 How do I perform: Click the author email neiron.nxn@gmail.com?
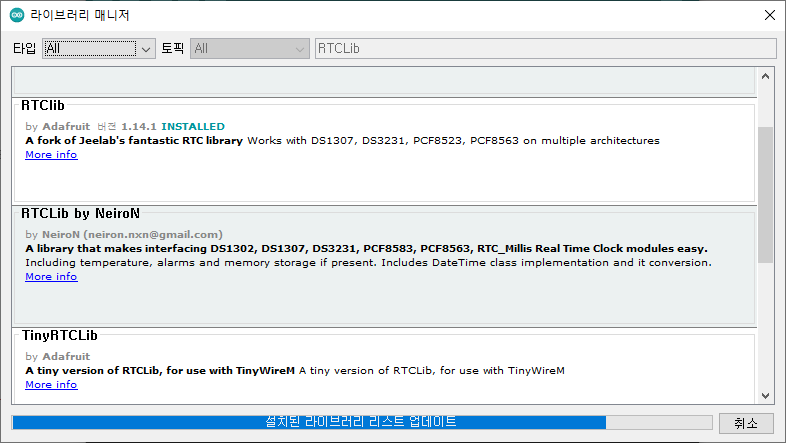tap(153, 235)
